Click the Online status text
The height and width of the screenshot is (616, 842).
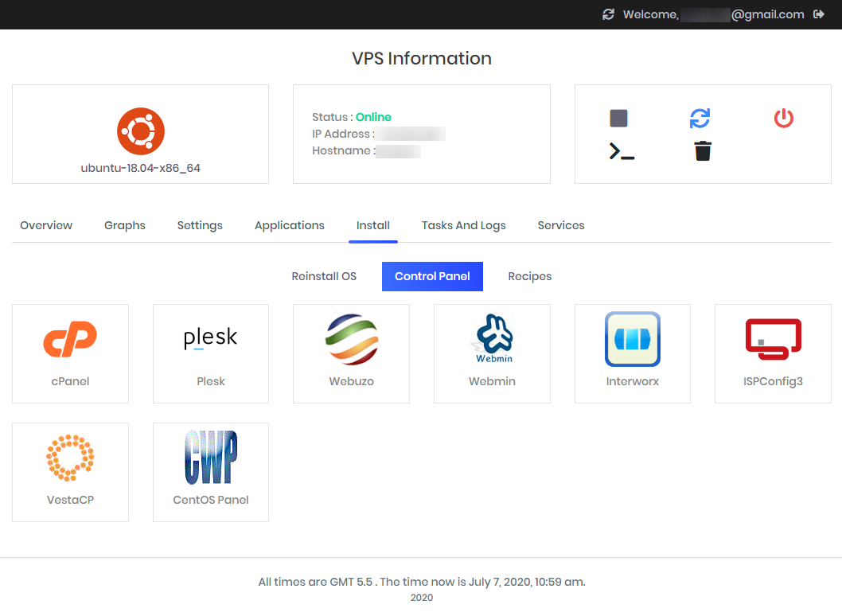(373, 117)
